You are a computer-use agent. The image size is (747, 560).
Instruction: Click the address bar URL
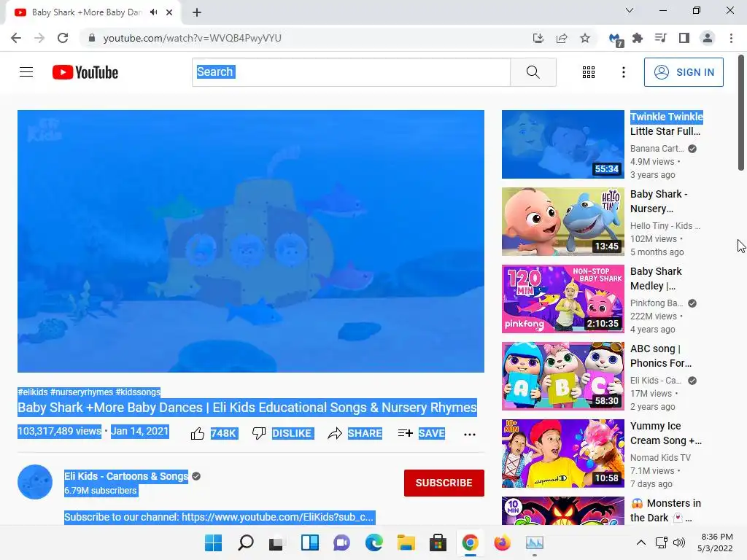pos(192,38)
